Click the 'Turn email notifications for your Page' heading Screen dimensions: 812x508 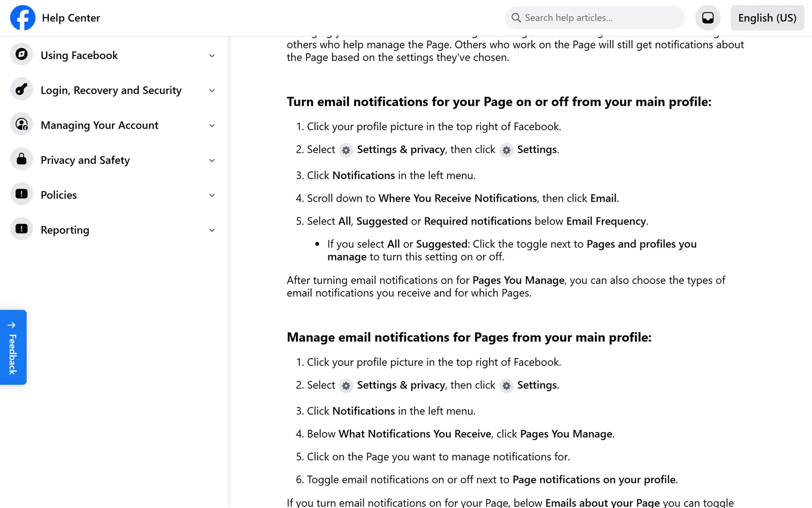pyautogui.click(x=499, y=102)
